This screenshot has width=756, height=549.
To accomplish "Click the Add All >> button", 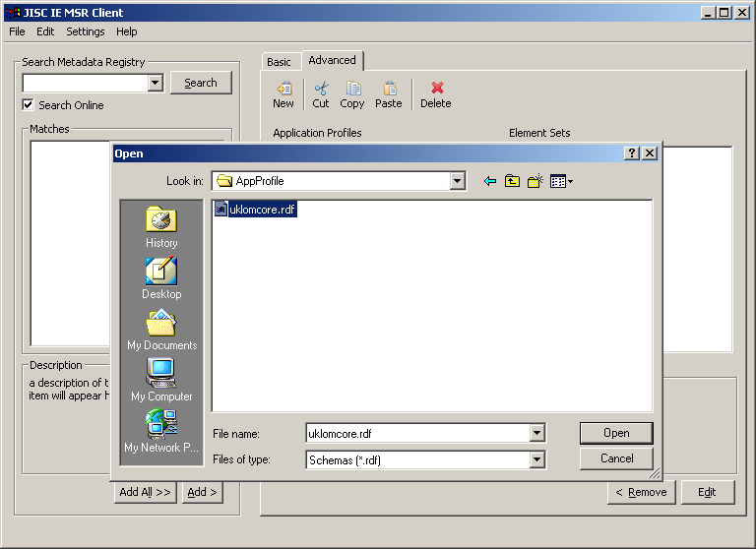I will pyautogui.click(x=145, y=492).
